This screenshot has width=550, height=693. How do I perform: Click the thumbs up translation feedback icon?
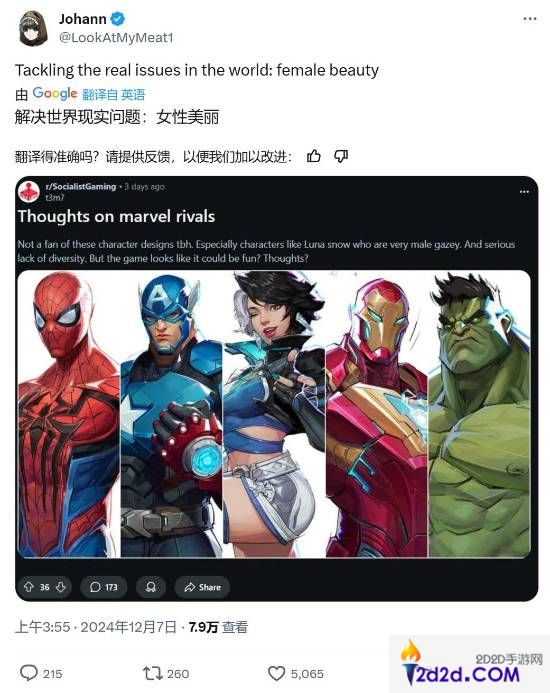313,156
